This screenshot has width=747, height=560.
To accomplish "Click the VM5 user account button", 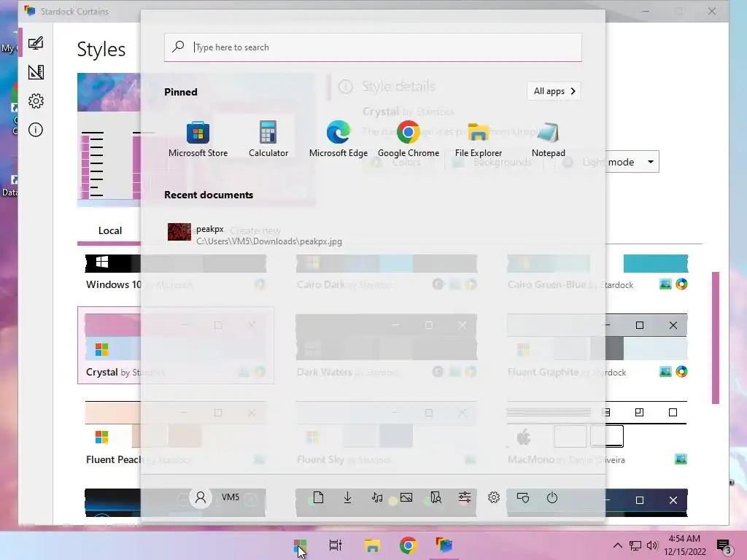I will pyautogui.click(x=216, y=497).
